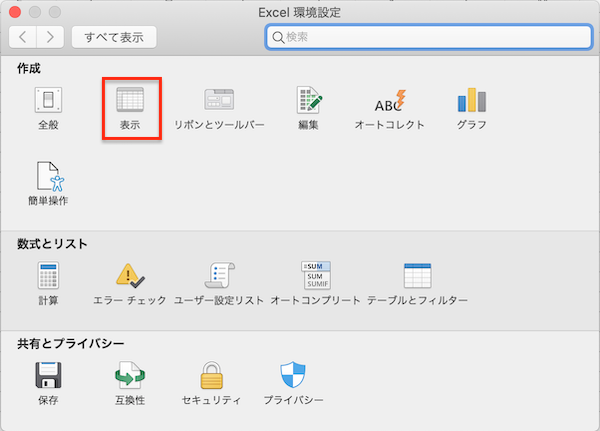Open the 表示 (View) preferences
This screenshot has width=600, height=431.
pos(130,108)
